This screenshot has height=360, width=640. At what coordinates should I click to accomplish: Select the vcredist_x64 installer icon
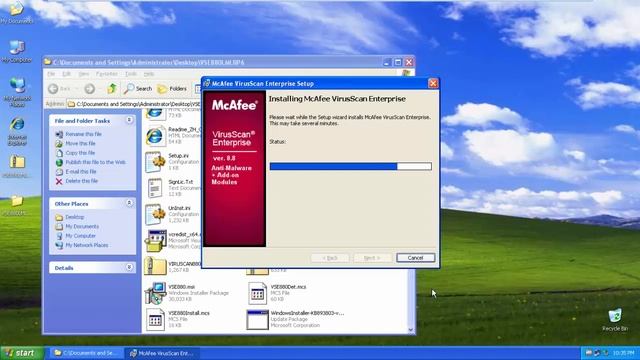(155, 241)
